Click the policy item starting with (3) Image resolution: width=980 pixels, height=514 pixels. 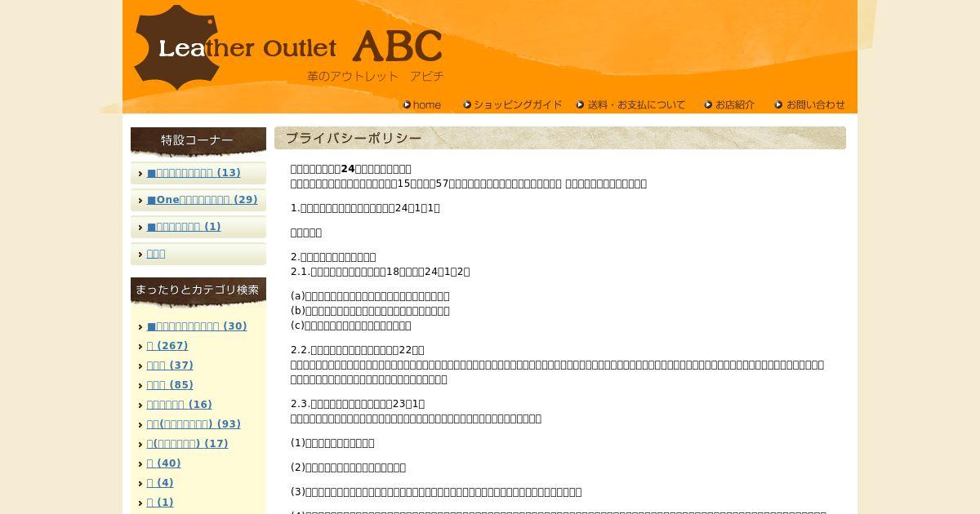(x=436, y=492)
